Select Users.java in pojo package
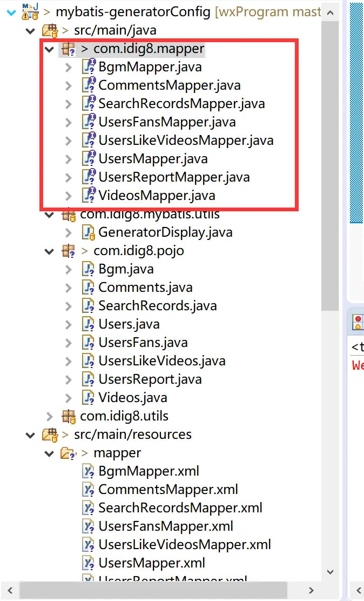This screenshot has height=601, width=364. 129,325
